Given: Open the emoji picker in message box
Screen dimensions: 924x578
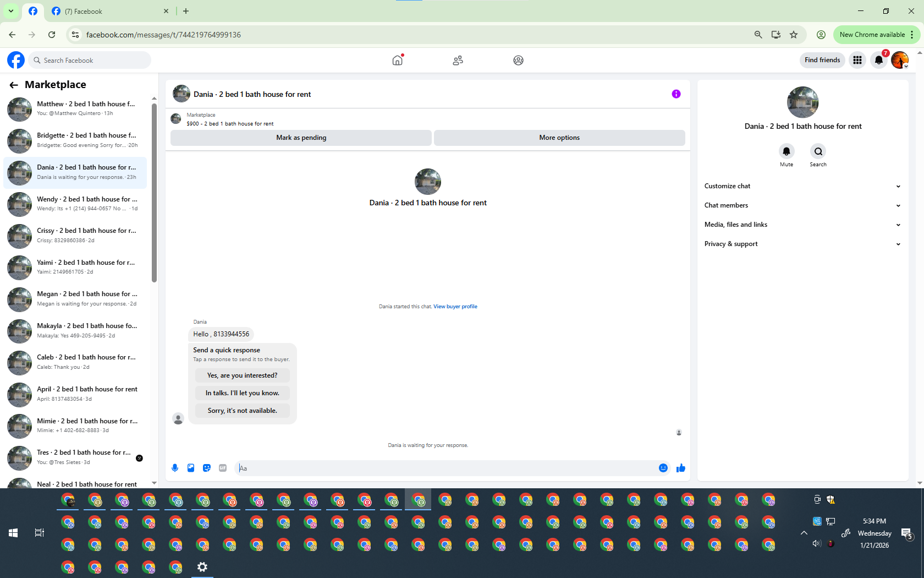Looking at the screenshot, I should click(663, 468).
